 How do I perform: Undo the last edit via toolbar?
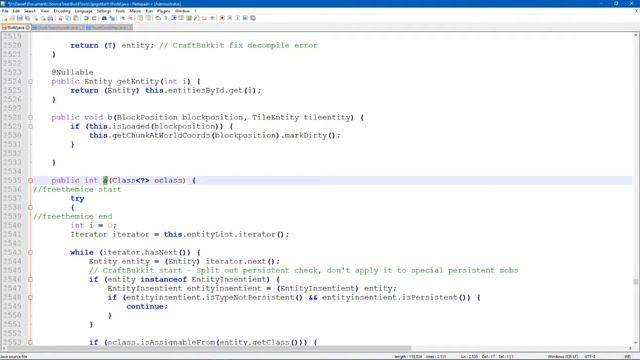tap(86, 18)
